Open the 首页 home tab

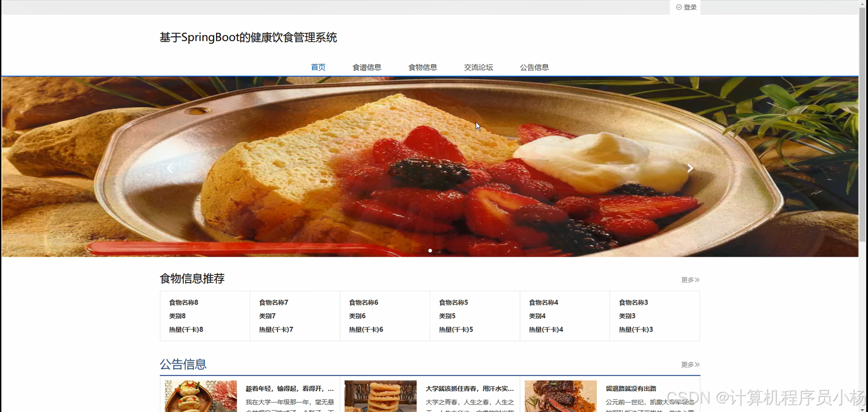click(x=318, y=67)
